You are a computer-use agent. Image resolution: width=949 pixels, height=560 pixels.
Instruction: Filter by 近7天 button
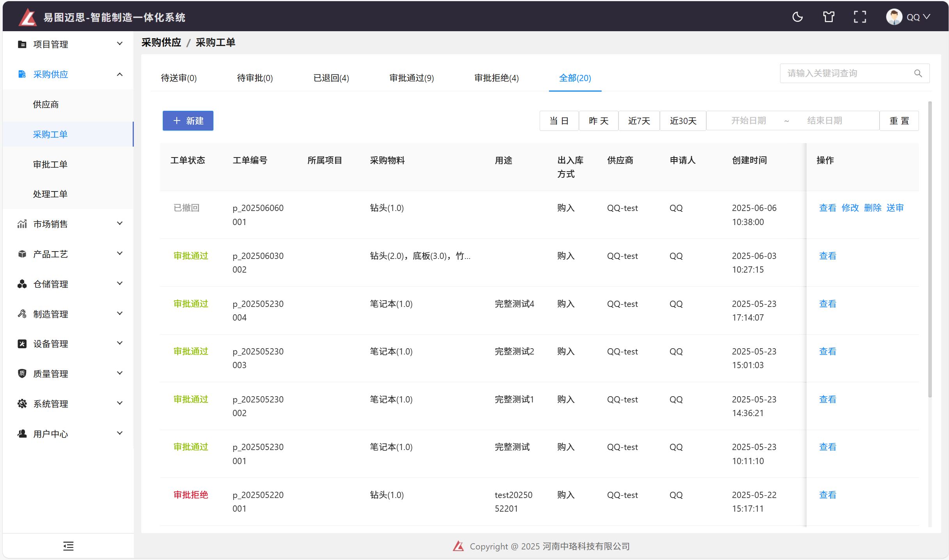point(639,121)
